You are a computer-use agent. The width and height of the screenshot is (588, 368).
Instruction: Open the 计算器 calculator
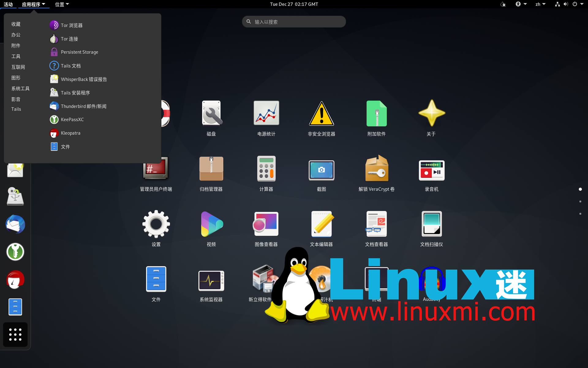266,174
